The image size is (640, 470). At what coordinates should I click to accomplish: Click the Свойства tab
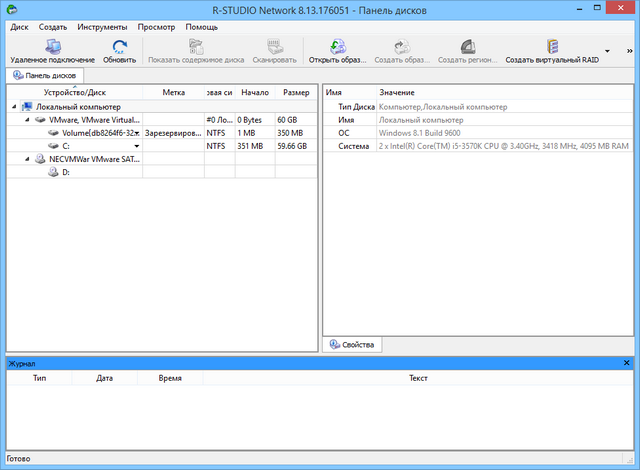click(351, 345)
